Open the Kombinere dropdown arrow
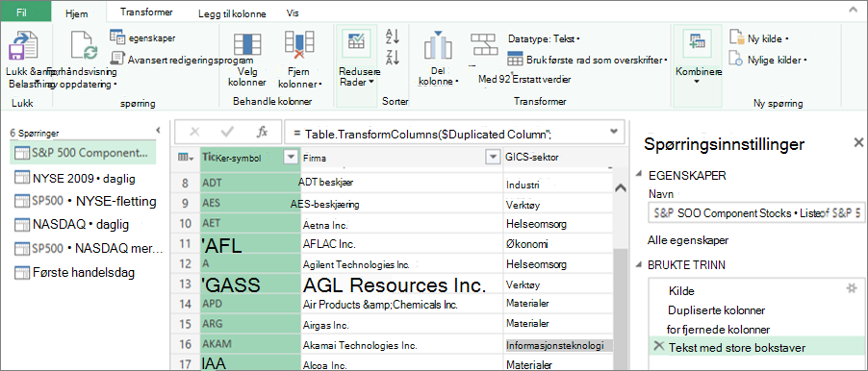 [x=697, y=82]
